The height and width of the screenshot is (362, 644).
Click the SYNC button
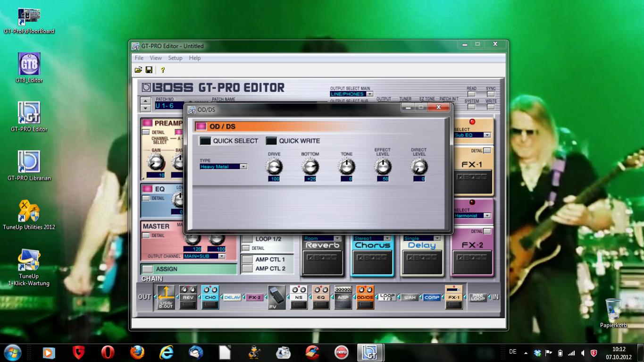[x=491, y=94]
